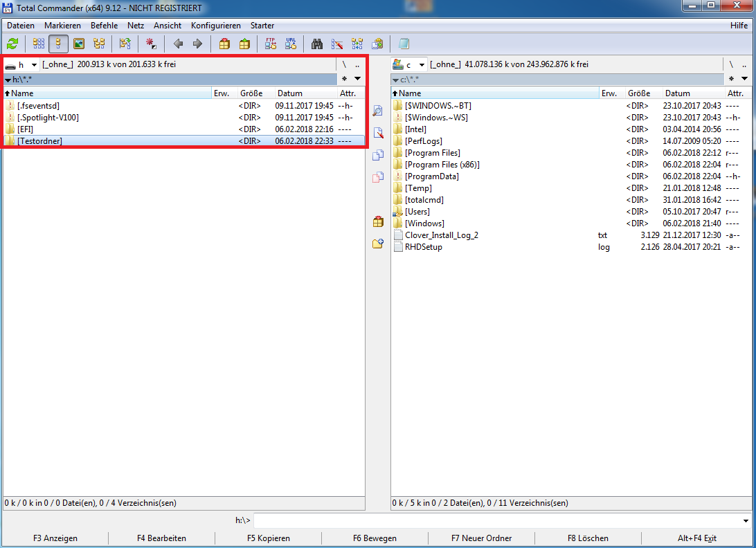Go to root with left panel backslash button
This screenshot has width=756, height=548.
pos(344,64)
